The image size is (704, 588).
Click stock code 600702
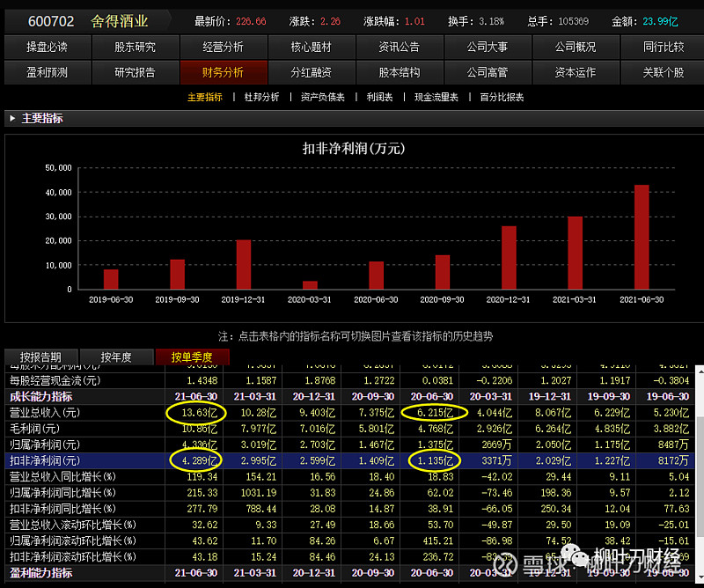pos(51,21)
